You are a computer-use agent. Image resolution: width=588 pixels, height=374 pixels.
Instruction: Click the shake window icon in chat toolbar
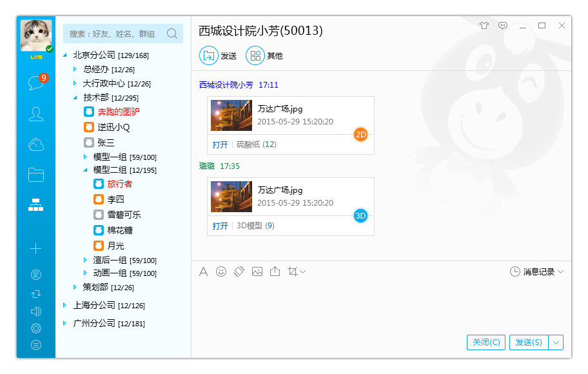pos(239,271)
